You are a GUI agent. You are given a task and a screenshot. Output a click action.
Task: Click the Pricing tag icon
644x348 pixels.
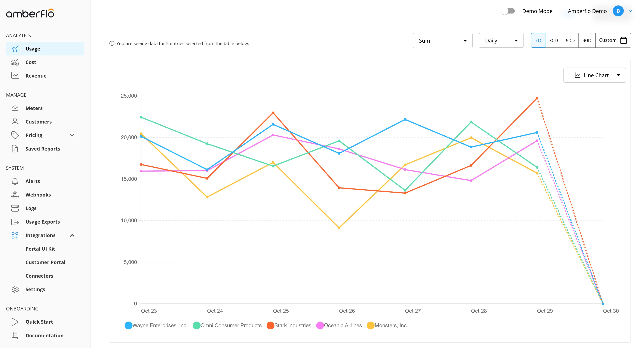[x=15, y=135]
